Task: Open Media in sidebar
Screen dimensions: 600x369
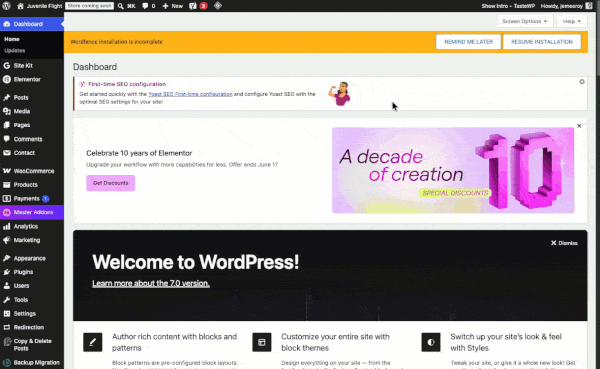Action: pos(32,111)
